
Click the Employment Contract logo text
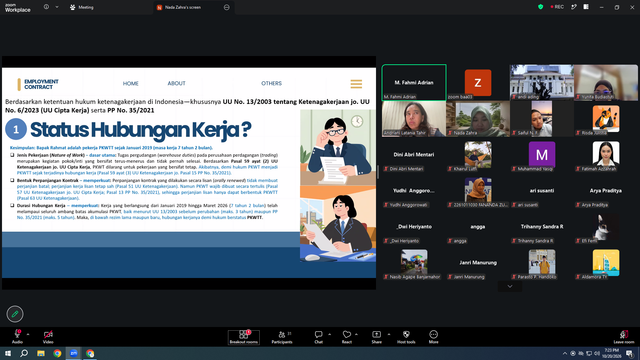41,84
